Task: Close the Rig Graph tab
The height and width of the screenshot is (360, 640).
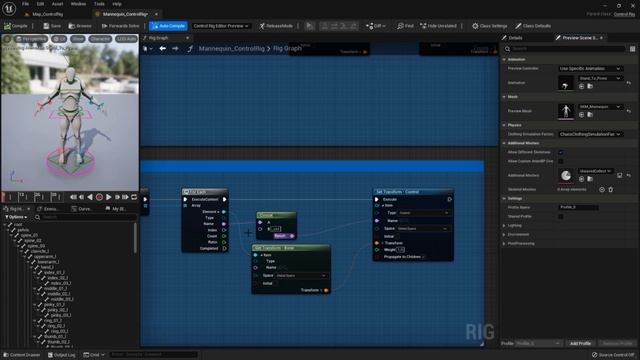Action: [x=188, y=38]
